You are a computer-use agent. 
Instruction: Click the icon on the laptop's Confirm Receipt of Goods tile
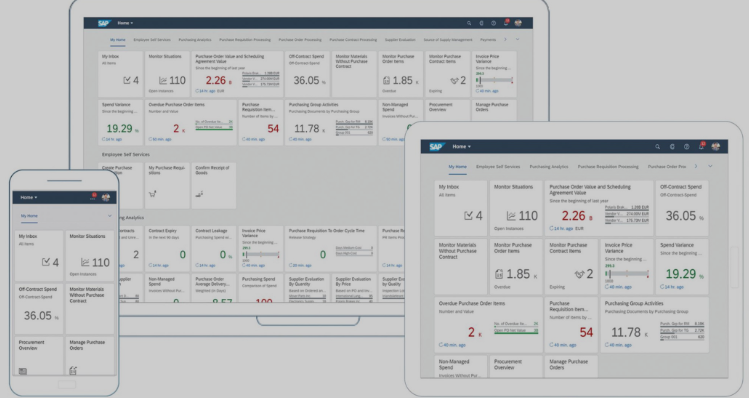[199, 194]
